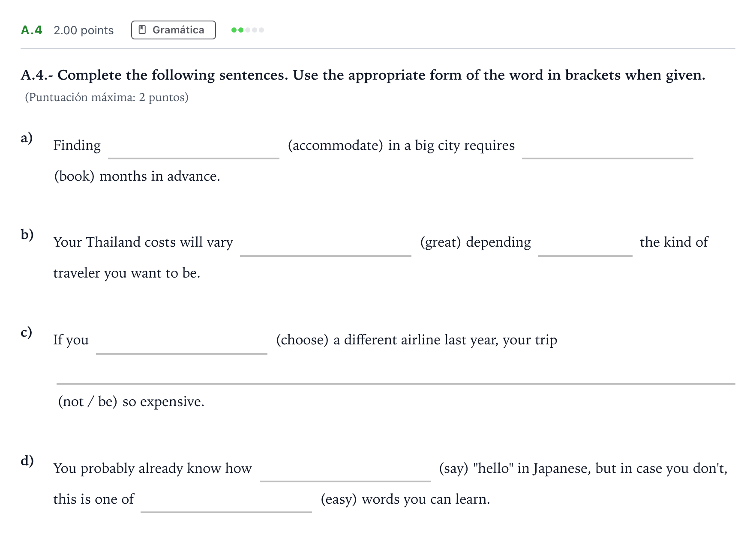Screen dimensions: 756x556
Task: Click the 'Complete the following sentences' heading
Action: point(363,75)
